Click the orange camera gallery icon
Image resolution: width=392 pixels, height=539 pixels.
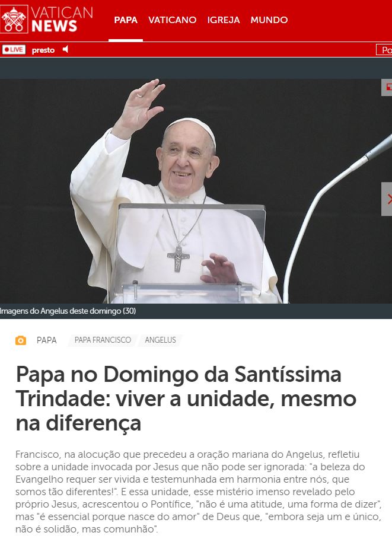click(x=21, y=340)
